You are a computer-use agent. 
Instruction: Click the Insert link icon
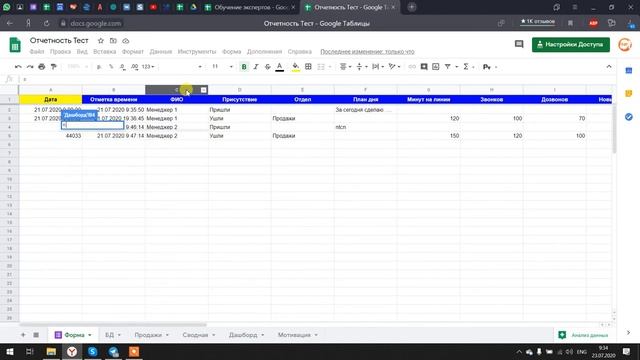(412, 67)
